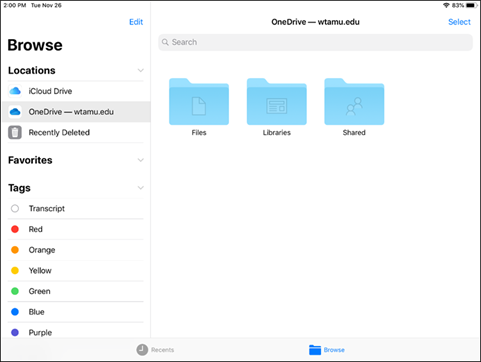Select the Purple tag dot
The width and height of the screenshot is (481, 362).
click(15, 332)
